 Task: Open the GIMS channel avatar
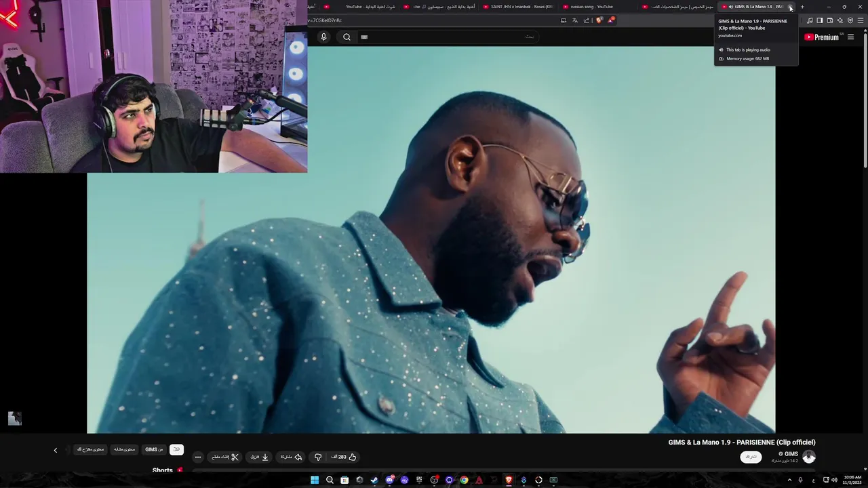[809, 457]
